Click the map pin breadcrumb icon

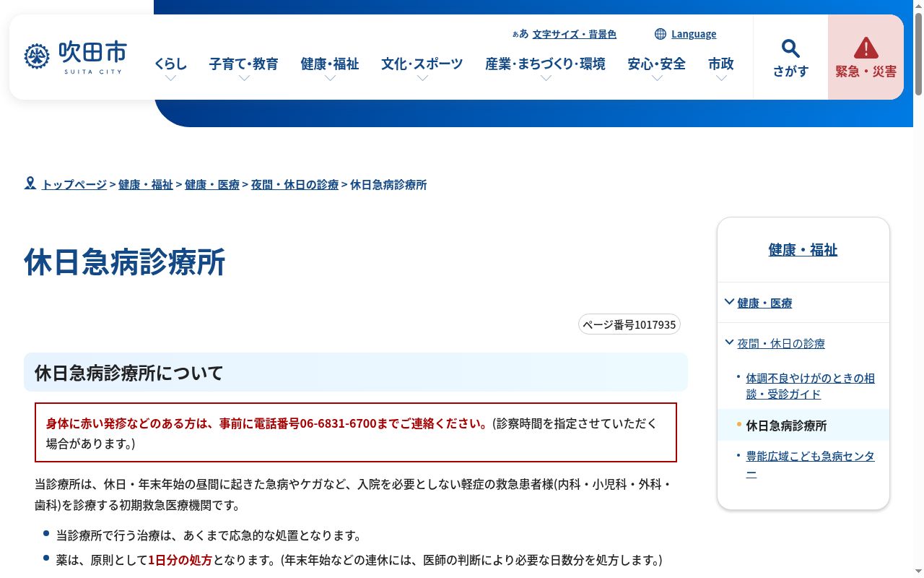click(x=30, y=184)
